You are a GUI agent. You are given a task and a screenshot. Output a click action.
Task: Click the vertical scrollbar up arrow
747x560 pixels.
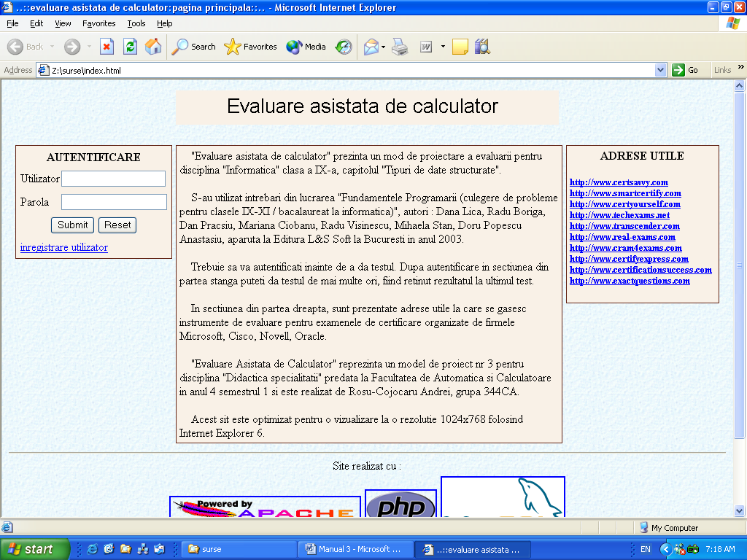[740, 86]
